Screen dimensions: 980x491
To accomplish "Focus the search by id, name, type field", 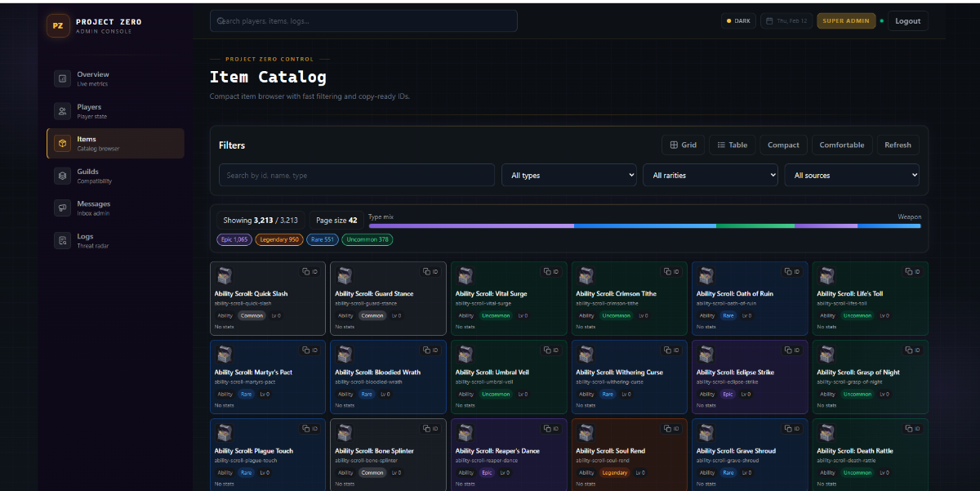I will coord(356,176).
